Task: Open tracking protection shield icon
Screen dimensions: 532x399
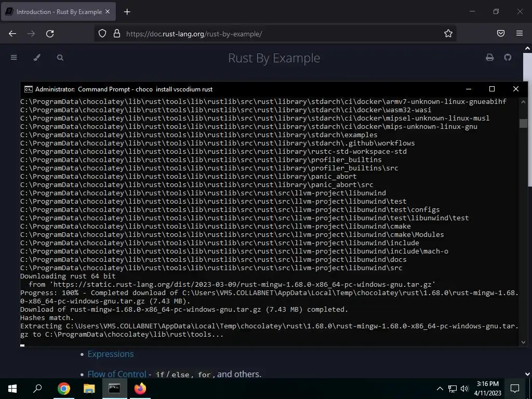Action: pos(102,33)
